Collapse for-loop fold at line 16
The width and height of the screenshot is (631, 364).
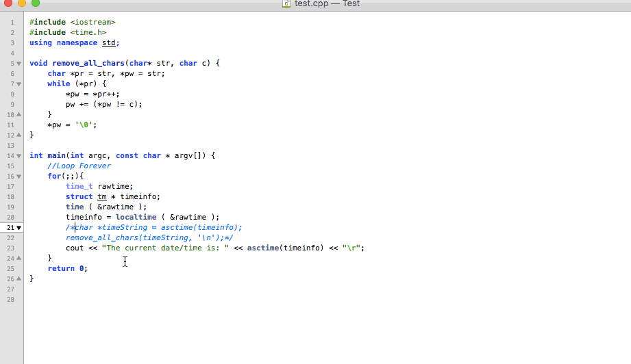(x=19, y=177)
